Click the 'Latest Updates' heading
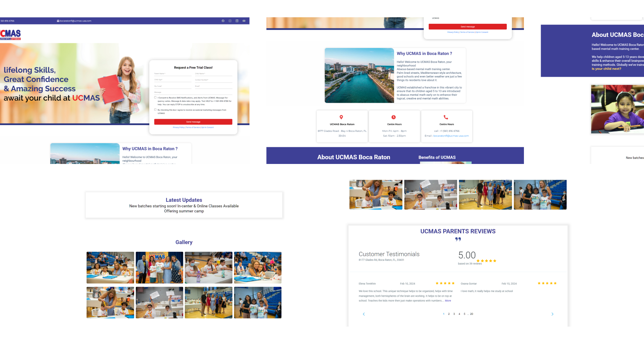644x344 pixels. pyautogui.click(x=184, y=200)
